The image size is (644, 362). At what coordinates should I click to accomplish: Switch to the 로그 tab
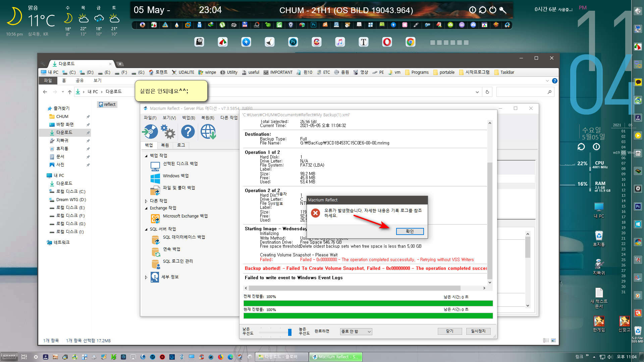pos(181,145)
